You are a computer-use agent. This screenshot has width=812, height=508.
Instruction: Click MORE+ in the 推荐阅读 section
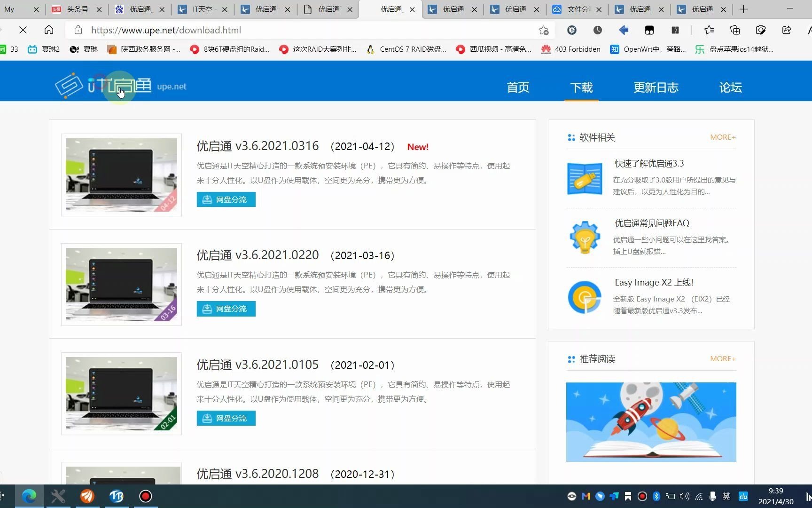(723, 359)
